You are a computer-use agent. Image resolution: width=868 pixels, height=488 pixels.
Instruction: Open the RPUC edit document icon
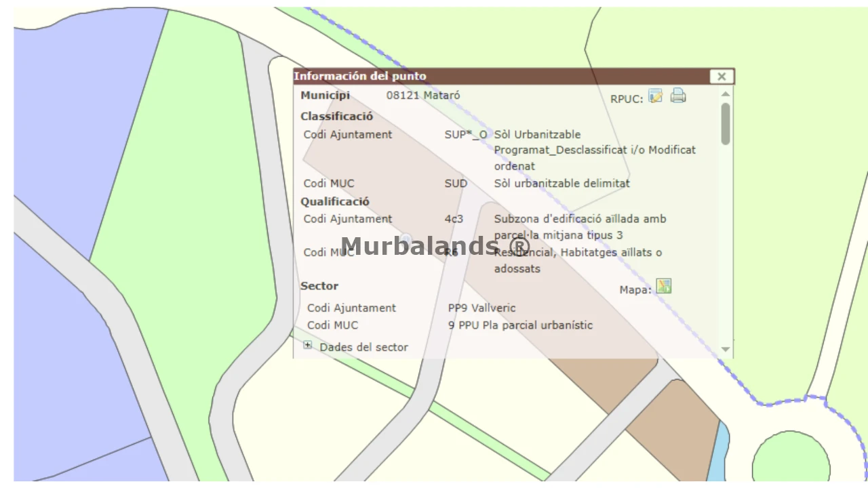click(655, 96)
